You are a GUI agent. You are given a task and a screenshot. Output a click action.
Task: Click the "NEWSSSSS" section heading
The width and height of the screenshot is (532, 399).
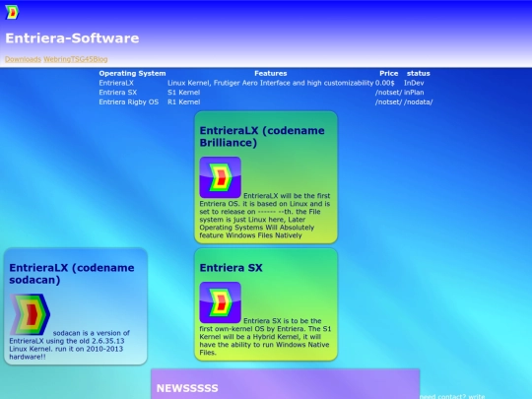187,388
